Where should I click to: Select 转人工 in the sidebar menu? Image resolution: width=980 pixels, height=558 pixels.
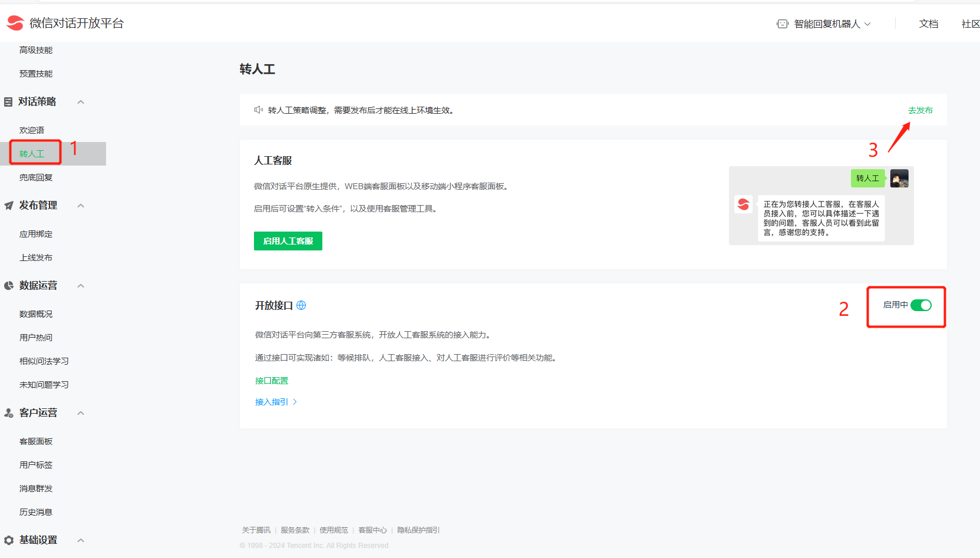point(32,154)
